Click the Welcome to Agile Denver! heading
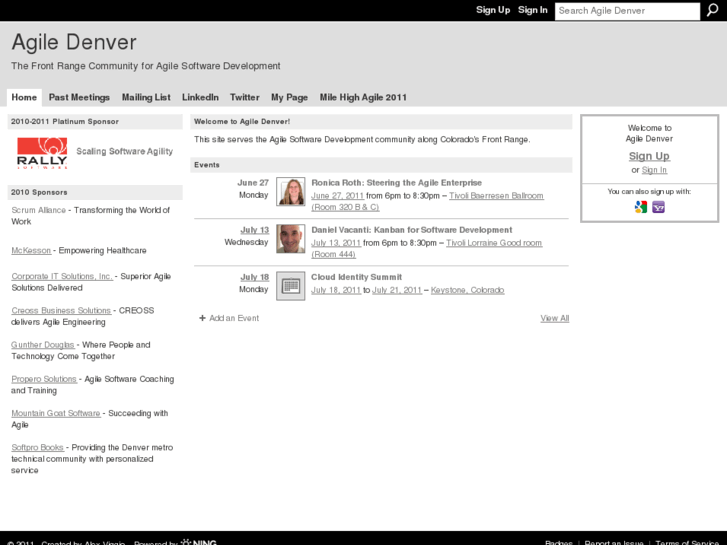The height and width of the screenshot is (545, 727). tap(242, 122)
